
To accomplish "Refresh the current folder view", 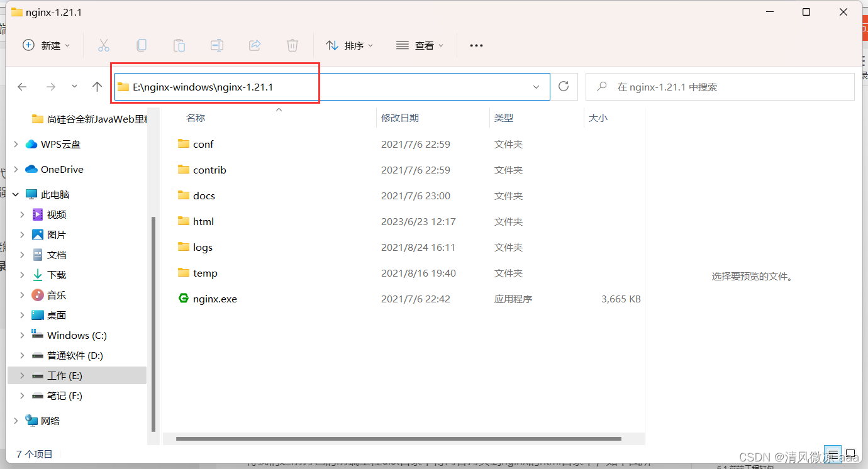I will 564,87.
